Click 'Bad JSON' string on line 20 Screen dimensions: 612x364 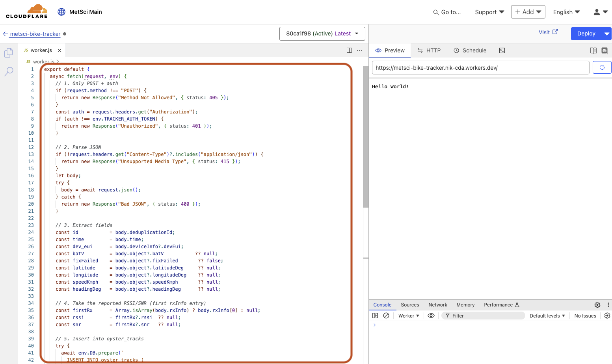(132, 204)
